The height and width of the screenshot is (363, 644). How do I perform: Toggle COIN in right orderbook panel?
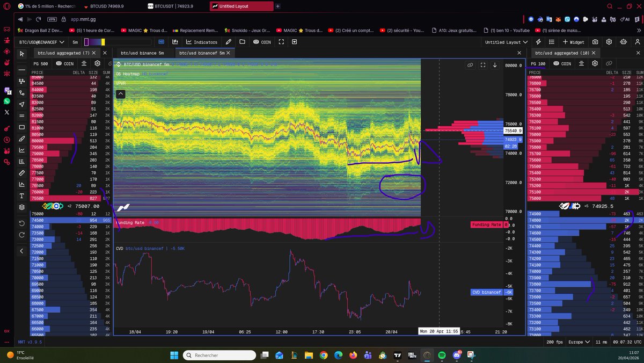(x=562, y=63)
